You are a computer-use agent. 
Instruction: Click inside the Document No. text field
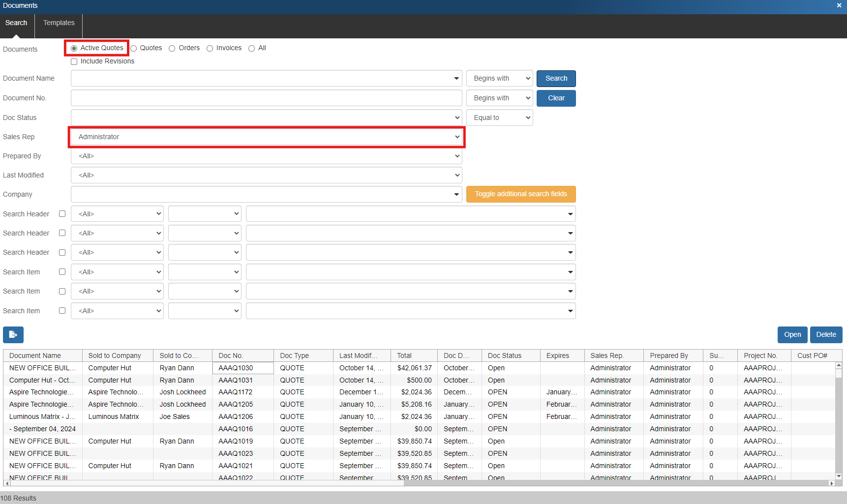point(266,98)
